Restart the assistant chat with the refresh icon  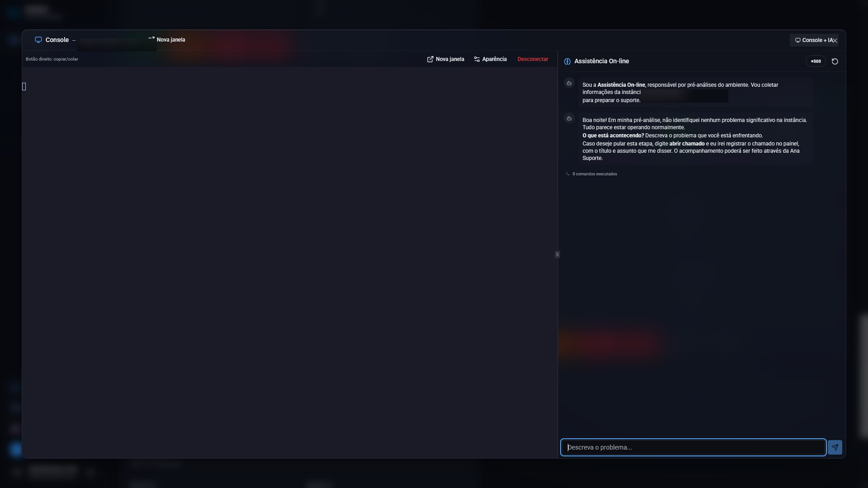[835, 61]
